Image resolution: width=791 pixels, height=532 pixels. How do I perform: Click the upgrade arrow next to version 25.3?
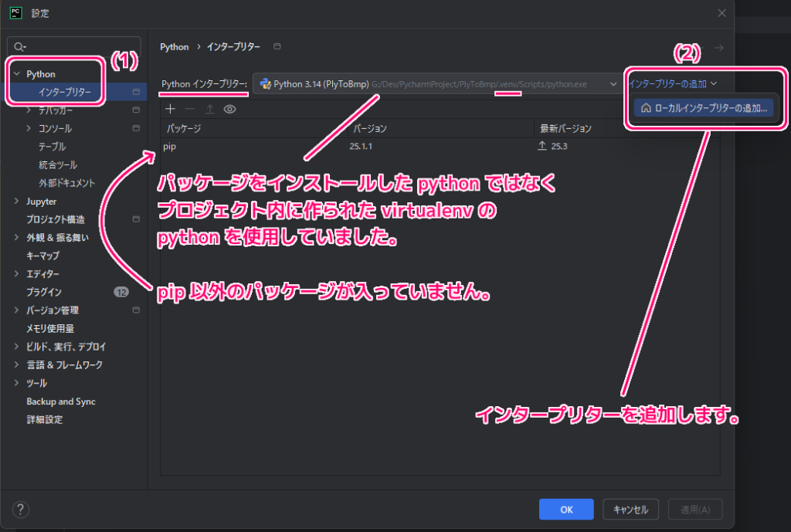pyautogui.click(x=542, y=146)
